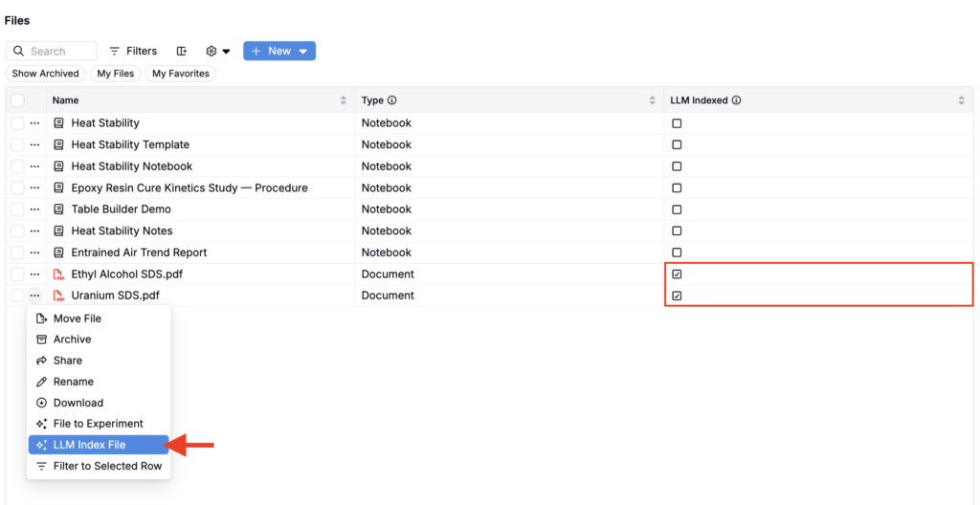
Task: Click notebook icon beside Heat Stability Template
Action: pos(58,144)
